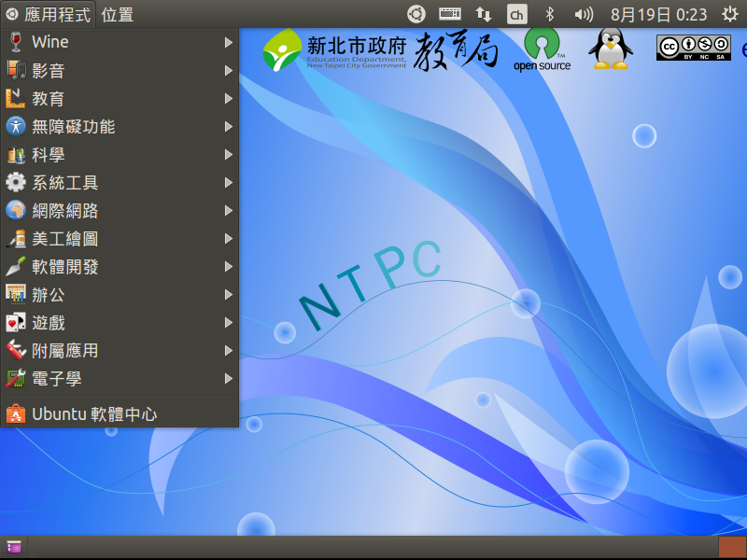
Task: Open the 位置 places menu
Action: (x=117, y=14)
